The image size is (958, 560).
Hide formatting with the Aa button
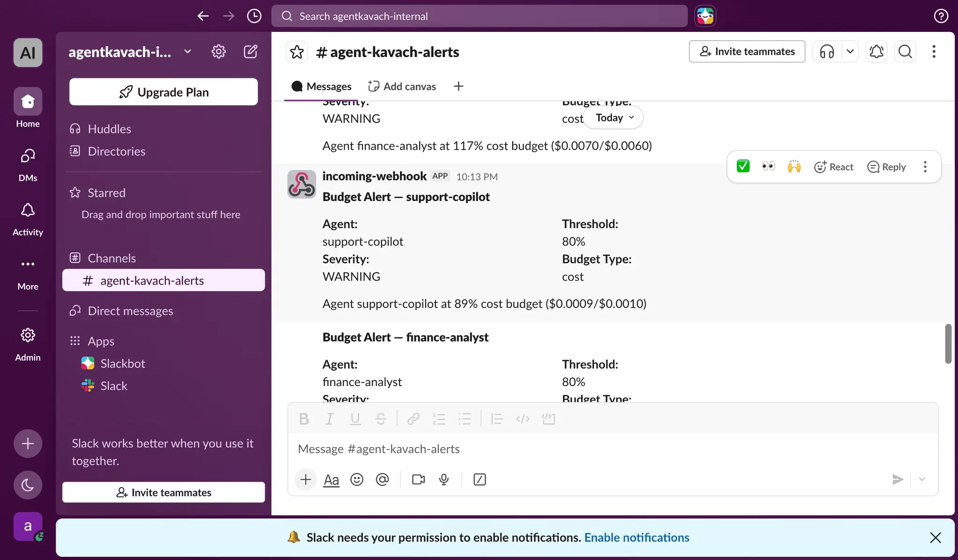pos(331,480)
